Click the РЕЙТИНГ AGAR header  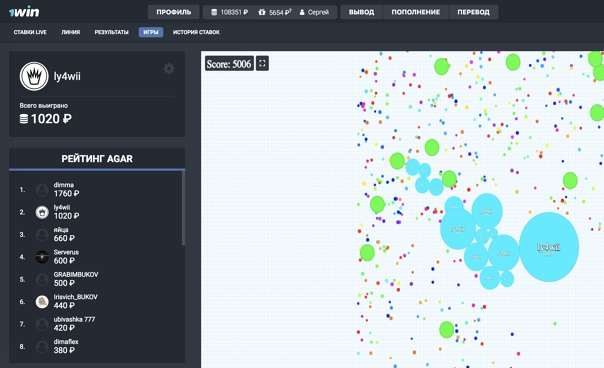97,159
